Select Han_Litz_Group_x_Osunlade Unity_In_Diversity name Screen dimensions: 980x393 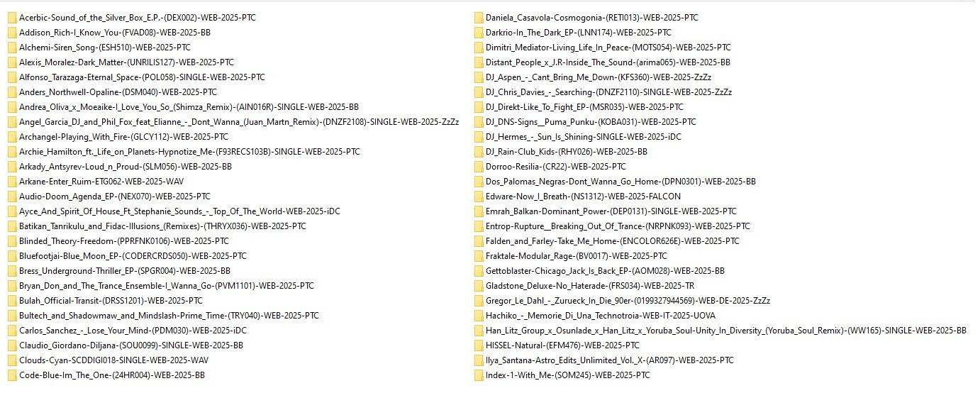[726, 331]
